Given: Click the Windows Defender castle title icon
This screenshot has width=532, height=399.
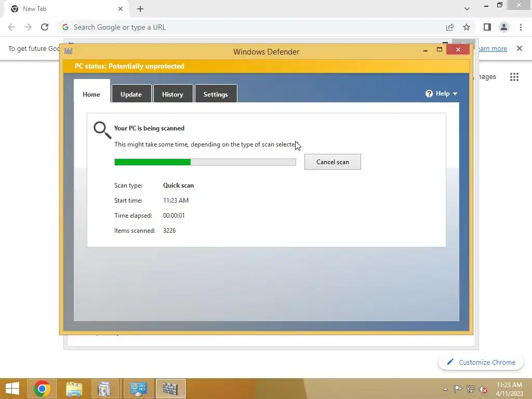Looking at the screenshot, I should tap(68, 51).
